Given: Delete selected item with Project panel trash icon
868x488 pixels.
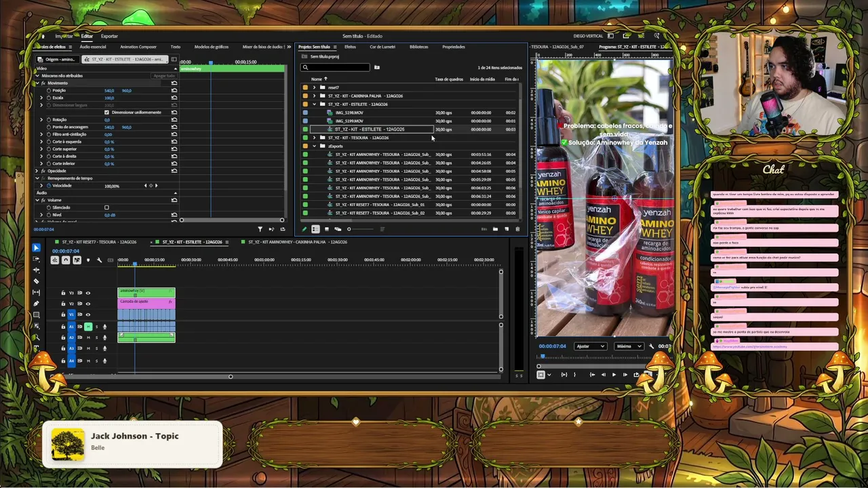Looking at the screenshot, I should [x=517, y=229].
